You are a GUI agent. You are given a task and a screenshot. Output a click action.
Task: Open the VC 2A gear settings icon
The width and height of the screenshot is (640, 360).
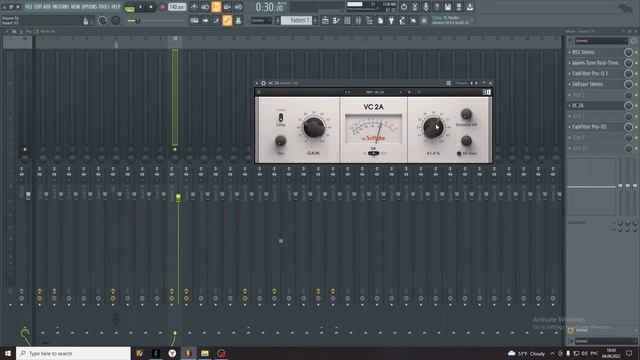point(263,83)
